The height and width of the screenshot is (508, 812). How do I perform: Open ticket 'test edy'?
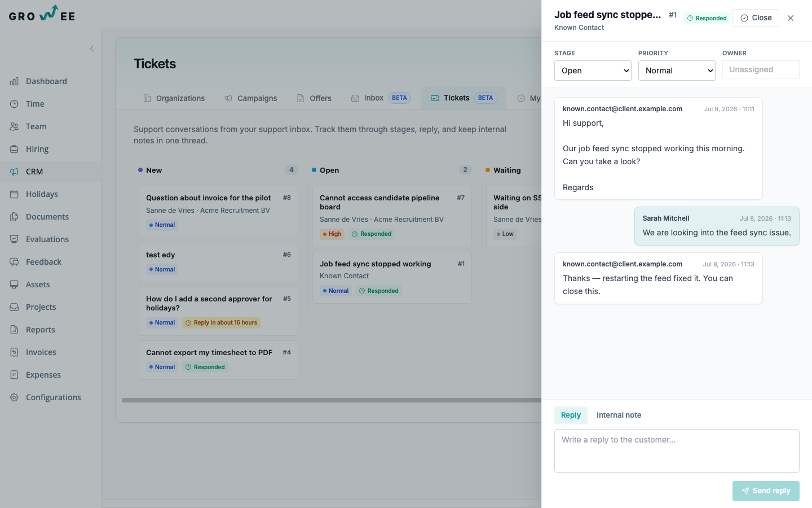click(x=218, y=262)
